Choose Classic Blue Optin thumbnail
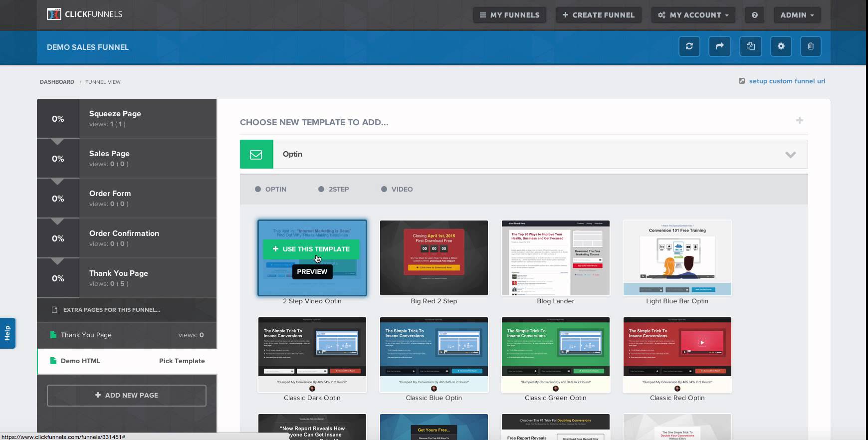The image size is (868, 440). (x=434, y=355)
